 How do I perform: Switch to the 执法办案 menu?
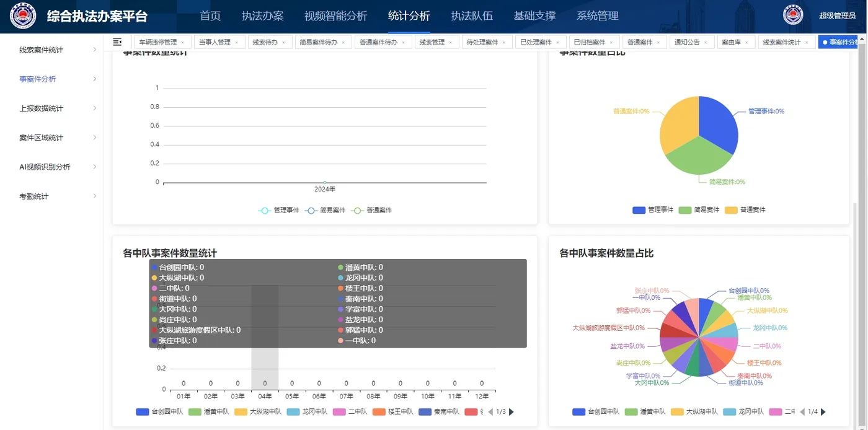coord(262,15)
